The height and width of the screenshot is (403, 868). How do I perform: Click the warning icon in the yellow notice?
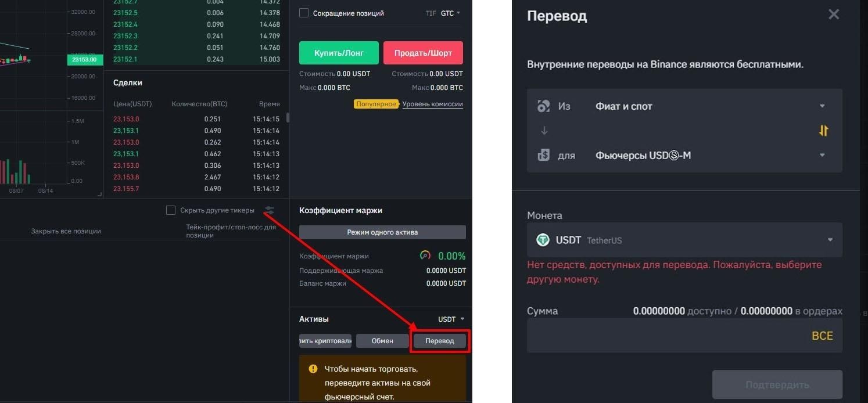point(313,369)
